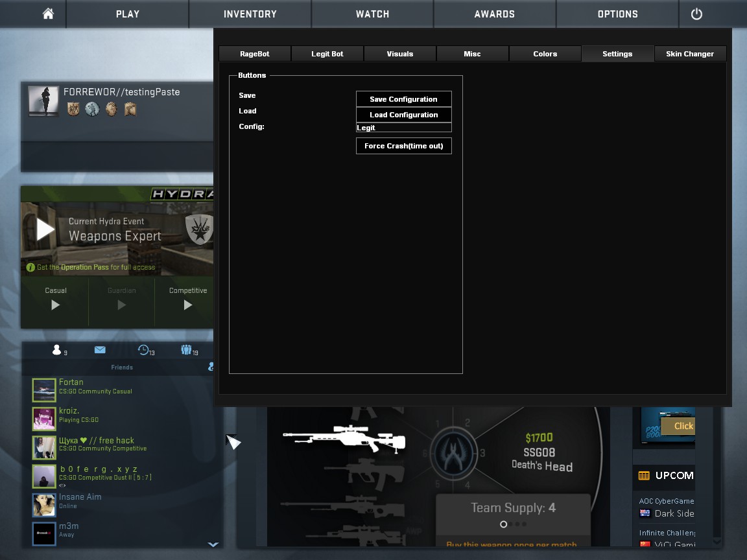Click kroiz. avatar thumbnail
The height and width of the screenshot is (560, 747).
pos(44,419)
